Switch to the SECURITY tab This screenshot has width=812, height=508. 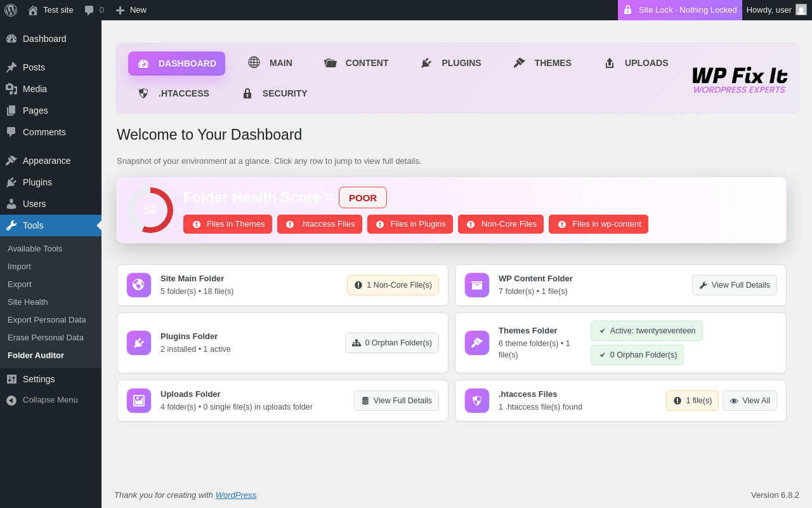tap(275, 93)
